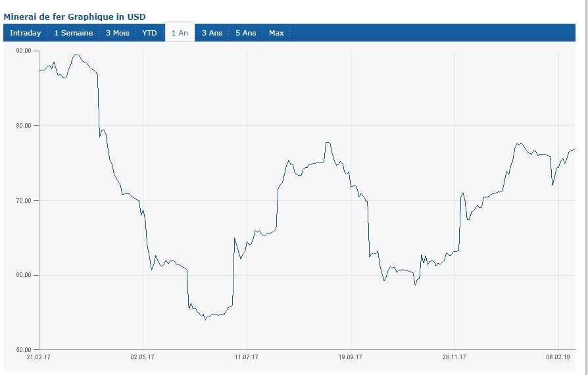Display the Max time range
Image resolution: width=588 pixels, height=375 pixels.
click(x=276, y=33)
